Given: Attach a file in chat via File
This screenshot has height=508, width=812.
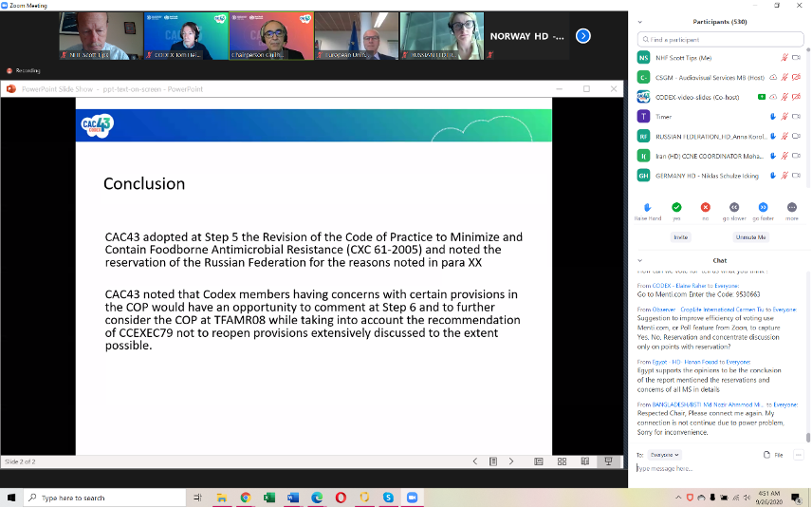Looking at the screenshot, I should (x=774, y=455).
